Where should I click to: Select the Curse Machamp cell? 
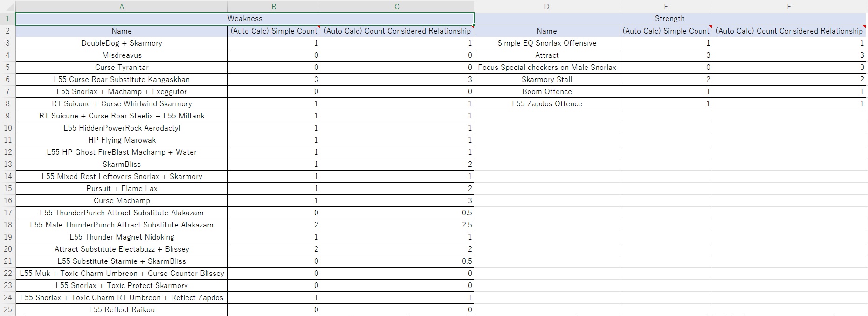[x=122, y=200]
